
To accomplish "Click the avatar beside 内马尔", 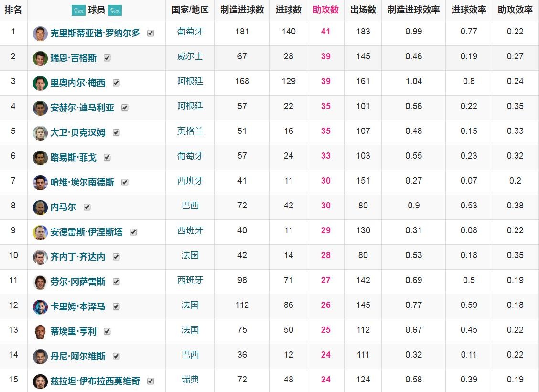I will 40,207.
